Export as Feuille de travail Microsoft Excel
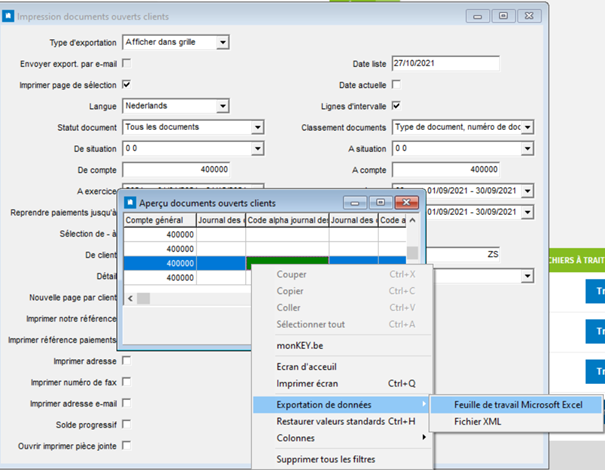This screenshot has width=605, height=470. 516,404
